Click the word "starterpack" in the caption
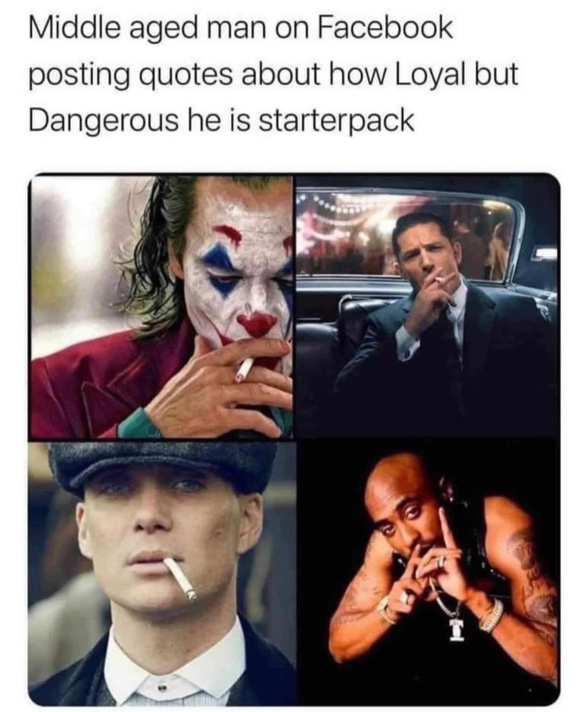 [336, 120]
